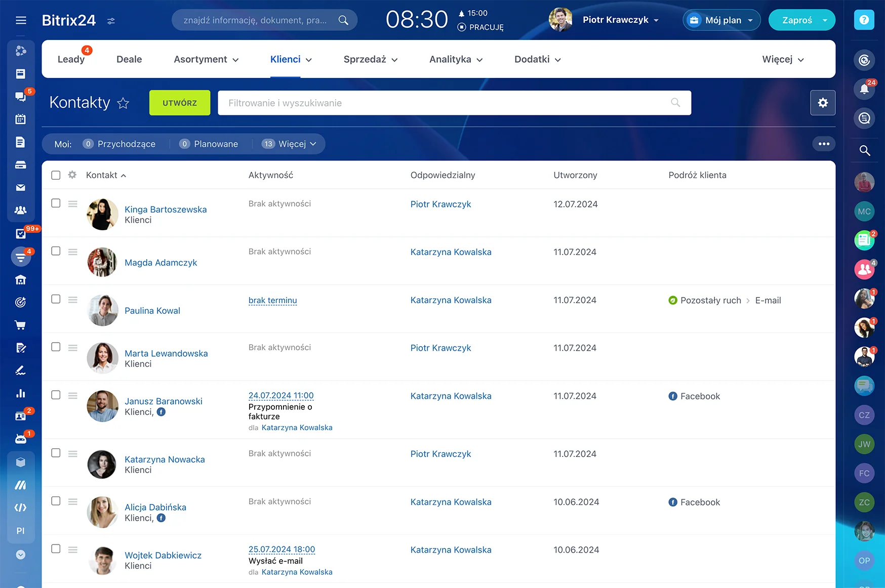
Task: Open Katarzyna Kowalska responsible link
Action: [451, 251]
